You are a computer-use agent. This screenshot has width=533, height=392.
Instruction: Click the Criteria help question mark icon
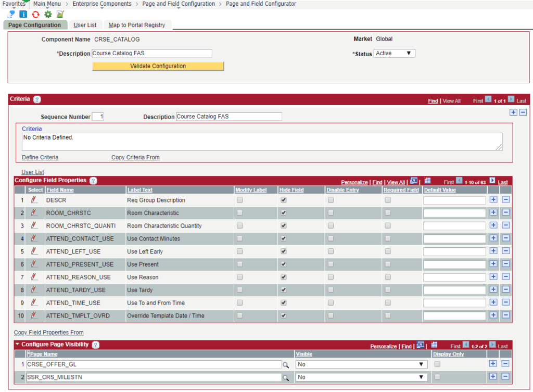(x=37, y=99)
